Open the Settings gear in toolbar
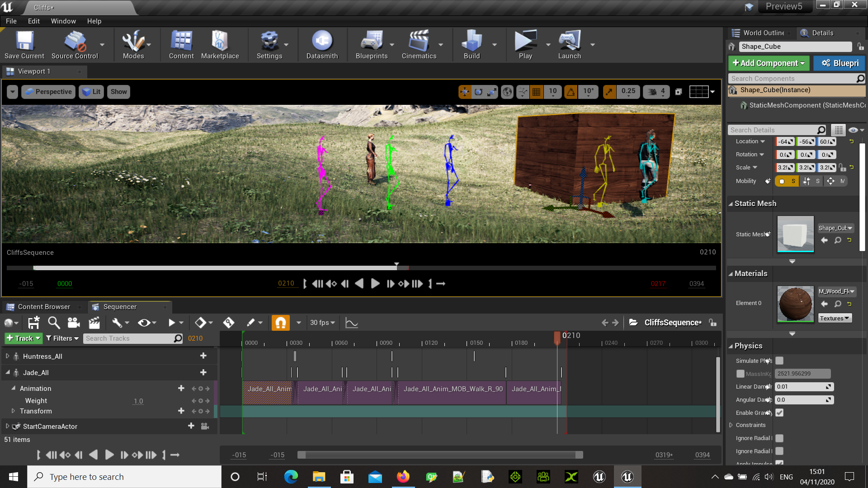The width and height of the screenshot is (868, 488). (269, 45)
